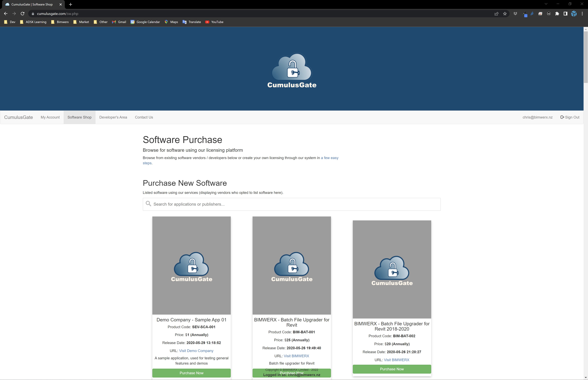
Task: Expand the tab search chevron
Action: coord(546,4)
